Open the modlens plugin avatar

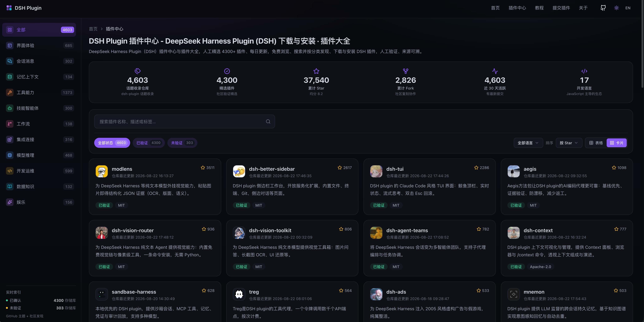click(x=102, y=172)
